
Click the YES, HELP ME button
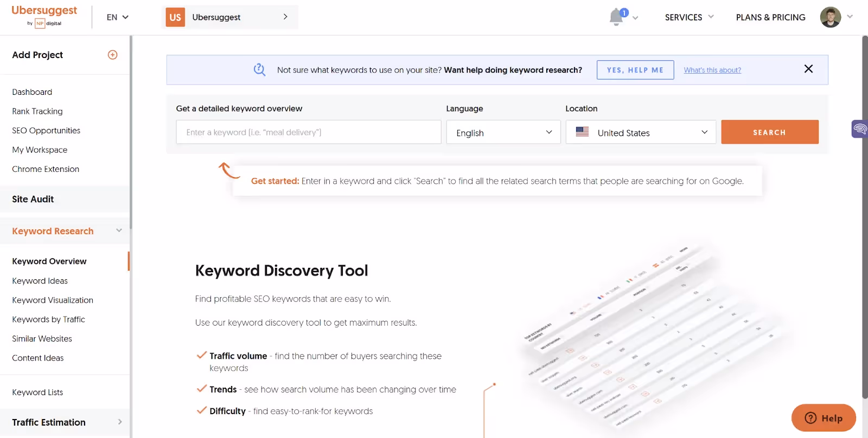(635, 70)
